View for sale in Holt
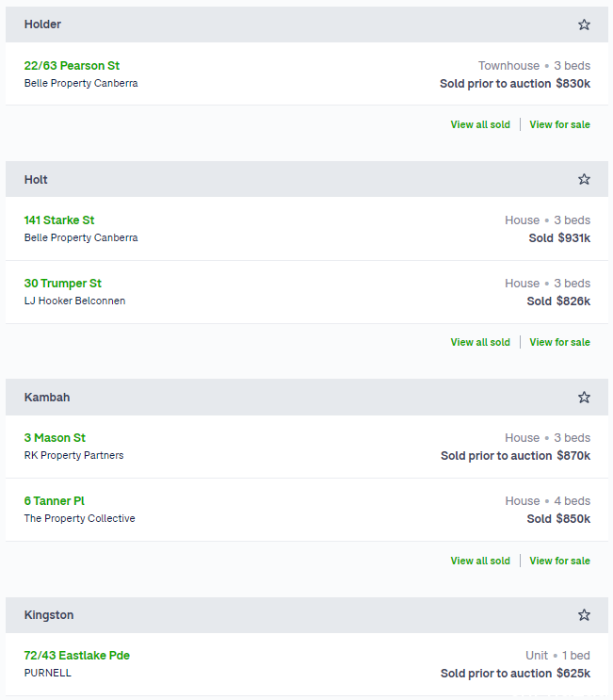The height and width of the screenshot is (700, 613). coord(559,342)
